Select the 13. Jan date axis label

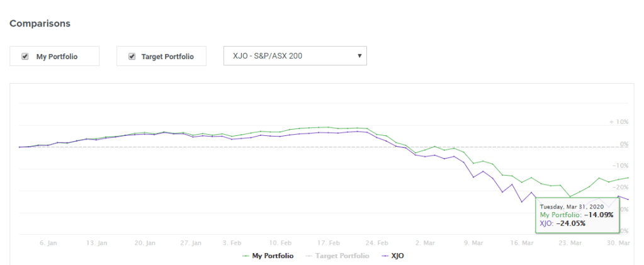coord(98,242)
